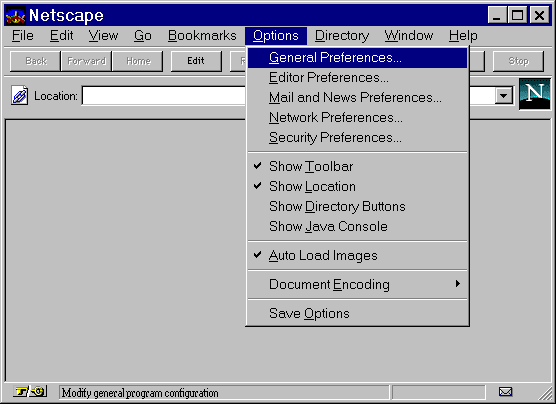Maximize the Netscape window
The image size is (556, 404).
pos(517,15)
